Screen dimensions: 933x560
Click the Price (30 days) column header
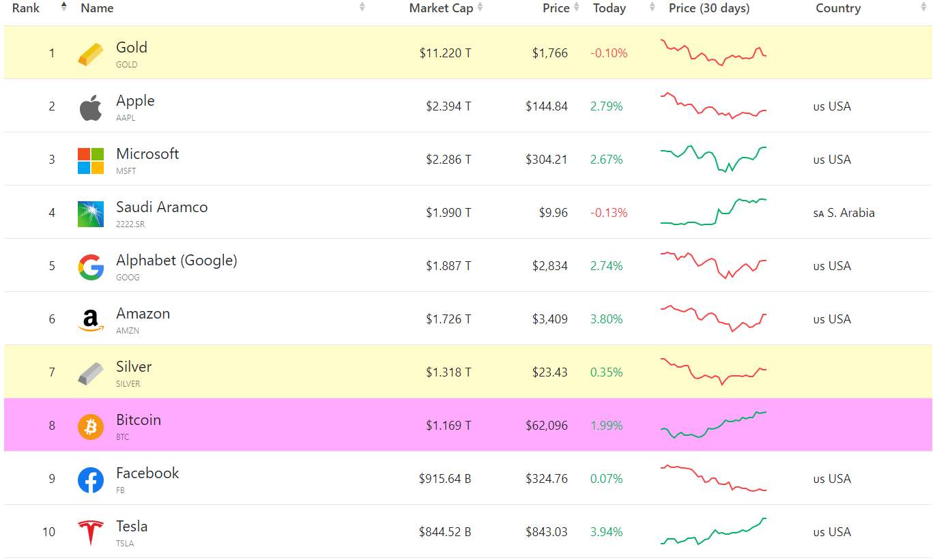coord(709,8)
